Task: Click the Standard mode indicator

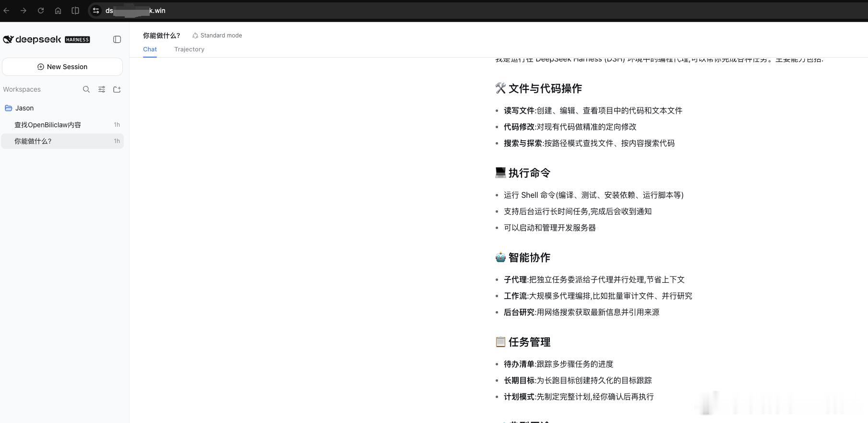Action: click(217, 36)
